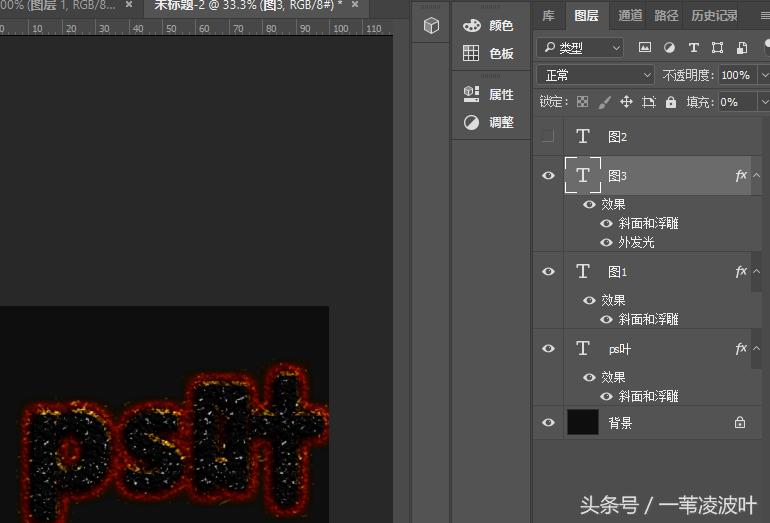Filter layers by pixel image icon
The image size is (770, 523).
click(645, 47)
